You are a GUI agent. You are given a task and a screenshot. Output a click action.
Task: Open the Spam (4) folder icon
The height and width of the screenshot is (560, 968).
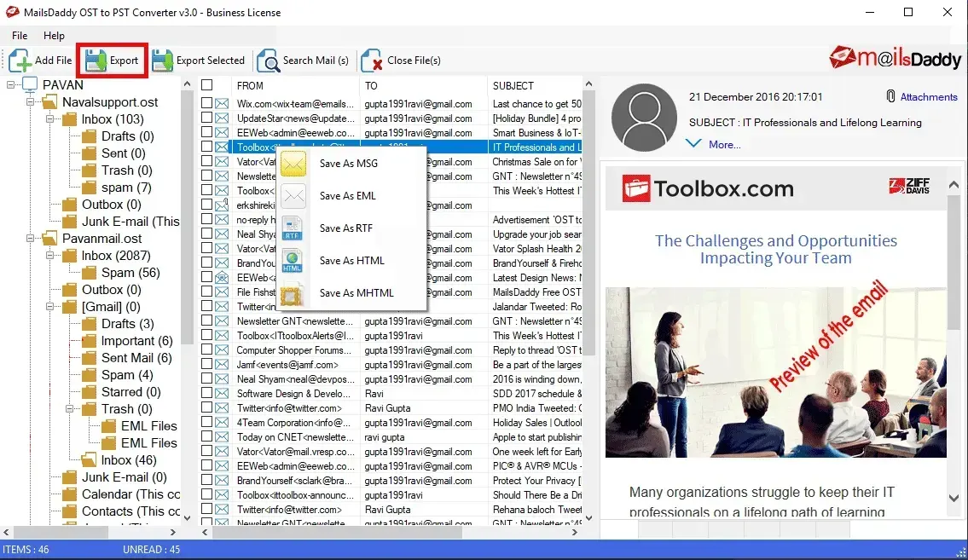click(x=89, y=375)
